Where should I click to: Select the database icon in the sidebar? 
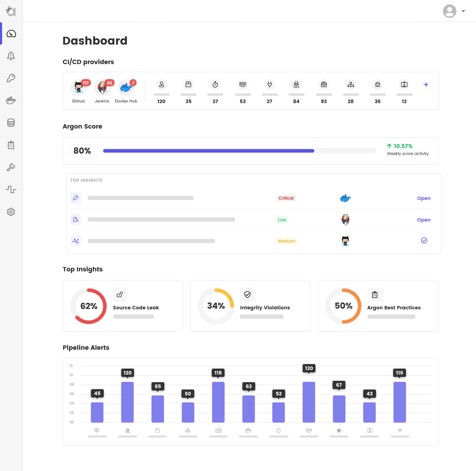11,122
